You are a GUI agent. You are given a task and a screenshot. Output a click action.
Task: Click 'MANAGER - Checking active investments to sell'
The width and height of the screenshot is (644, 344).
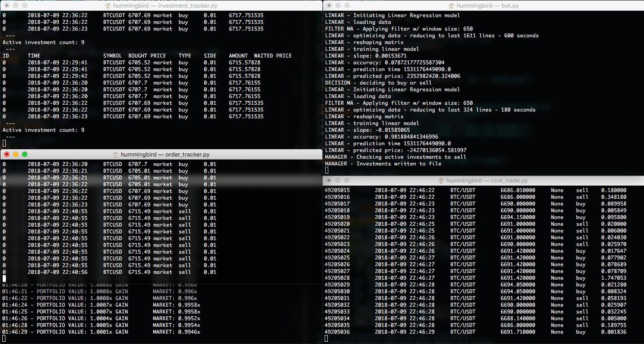[396, 157]
